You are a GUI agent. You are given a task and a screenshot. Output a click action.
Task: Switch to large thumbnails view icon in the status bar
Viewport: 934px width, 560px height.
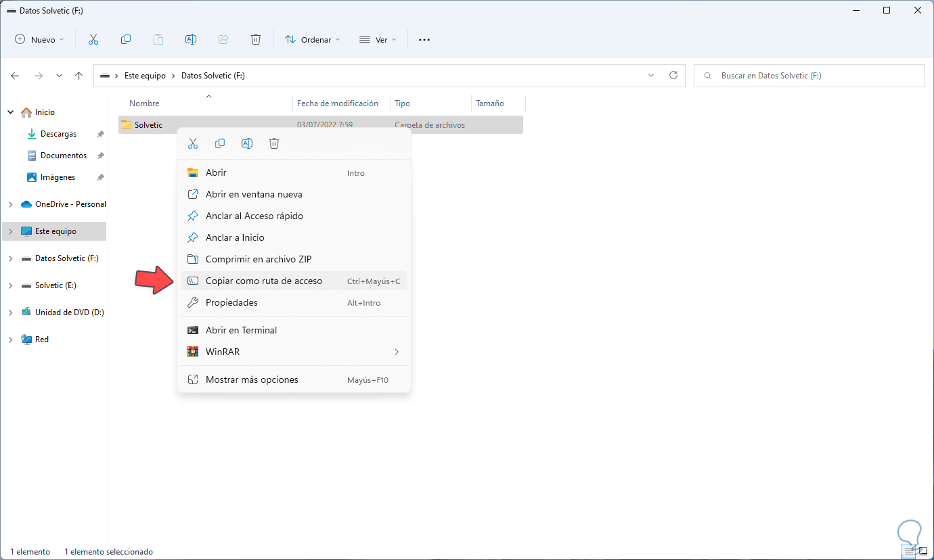point(922,551)
